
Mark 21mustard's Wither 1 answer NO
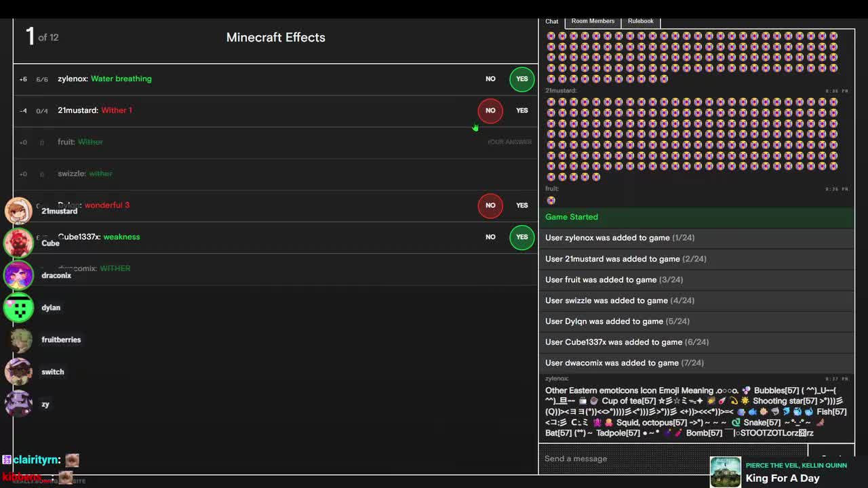(490, 110)
